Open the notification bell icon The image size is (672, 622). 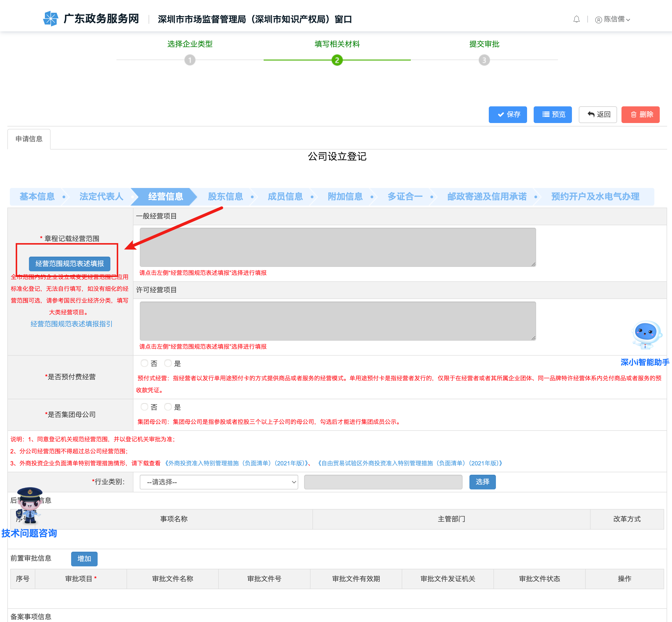coord(576,20)
